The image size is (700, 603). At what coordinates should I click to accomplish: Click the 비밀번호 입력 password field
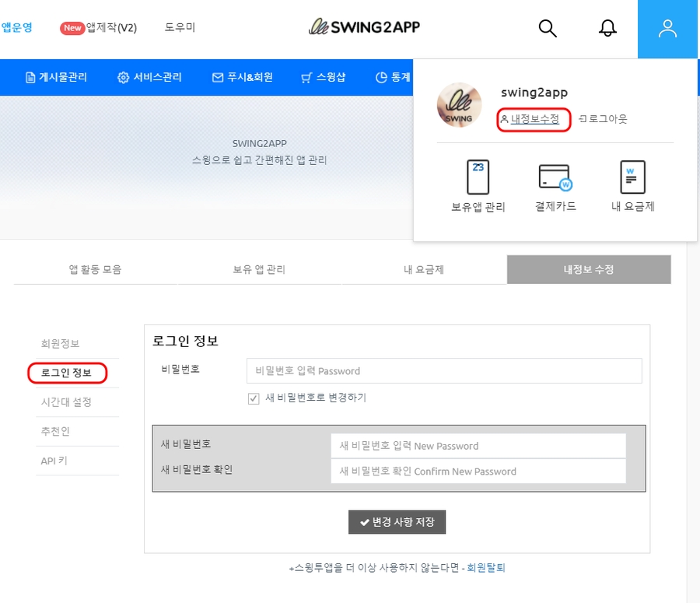coord(444,371)
